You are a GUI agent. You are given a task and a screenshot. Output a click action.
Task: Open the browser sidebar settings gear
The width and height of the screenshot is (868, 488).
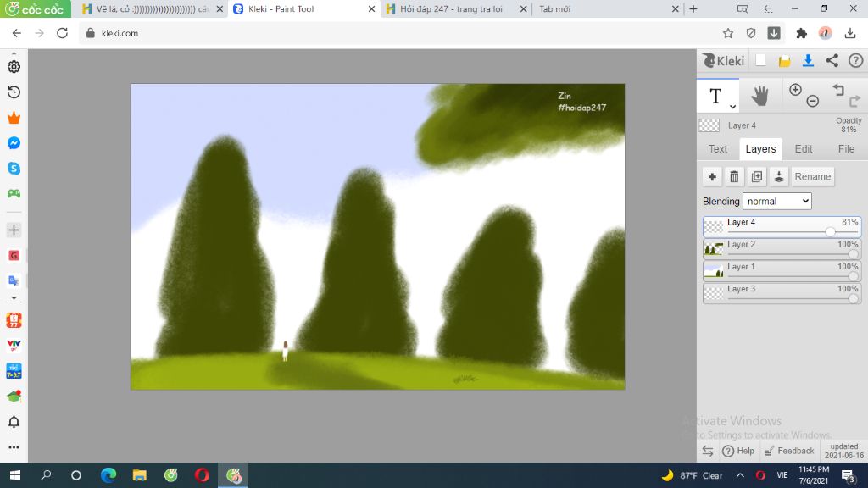[x=14, y=66]
